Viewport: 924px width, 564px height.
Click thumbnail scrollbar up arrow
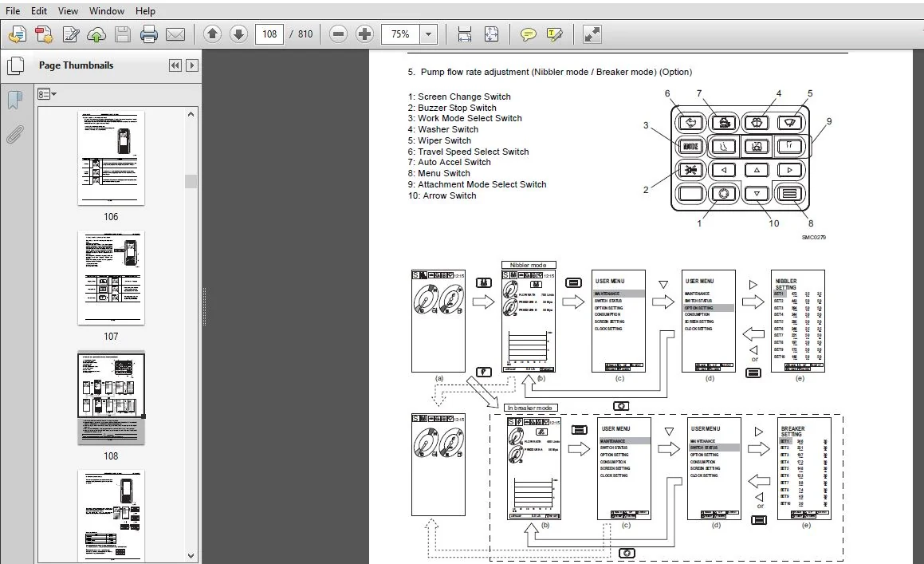pyautogui.click(x=191, y=114)
